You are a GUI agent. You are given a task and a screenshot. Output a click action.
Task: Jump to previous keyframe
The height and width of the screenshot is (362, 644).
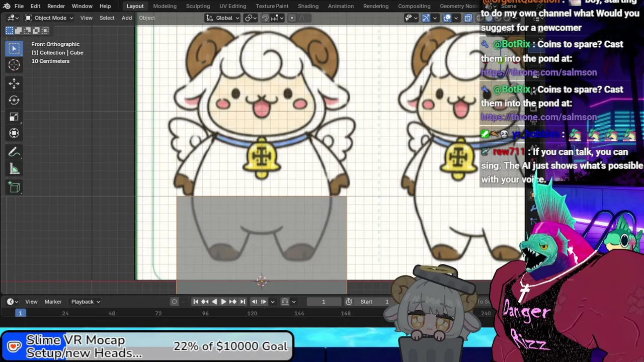[x=205, y=302]
